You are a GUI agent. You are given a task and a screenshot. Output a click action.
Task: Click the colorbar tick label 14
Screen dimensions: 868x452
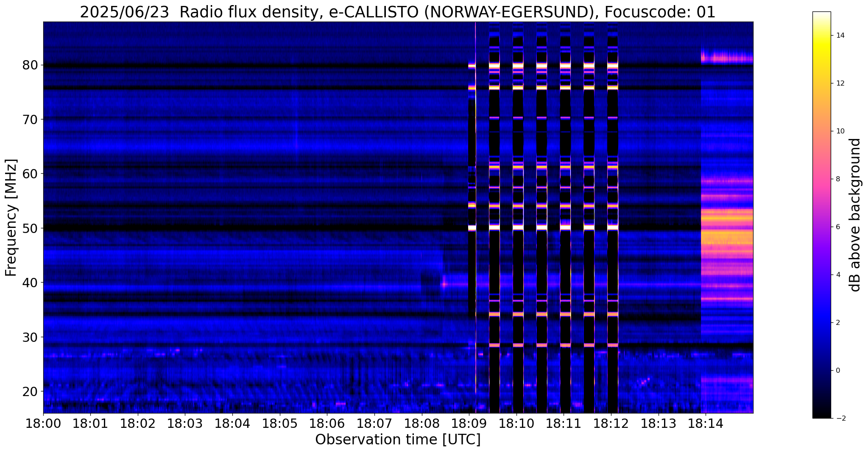[840, 36]
